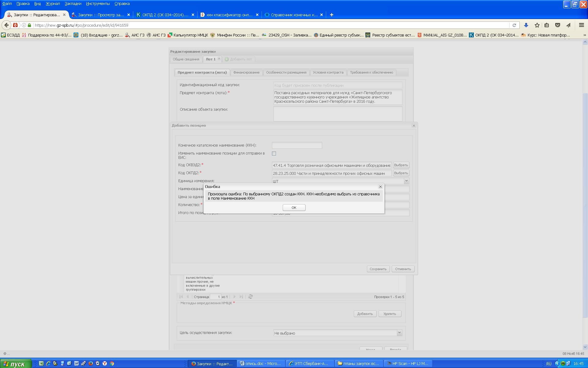Click the paper plane send icon
Image resolution: width=588 pixels, height=368 pixels.
coord(568,25)
